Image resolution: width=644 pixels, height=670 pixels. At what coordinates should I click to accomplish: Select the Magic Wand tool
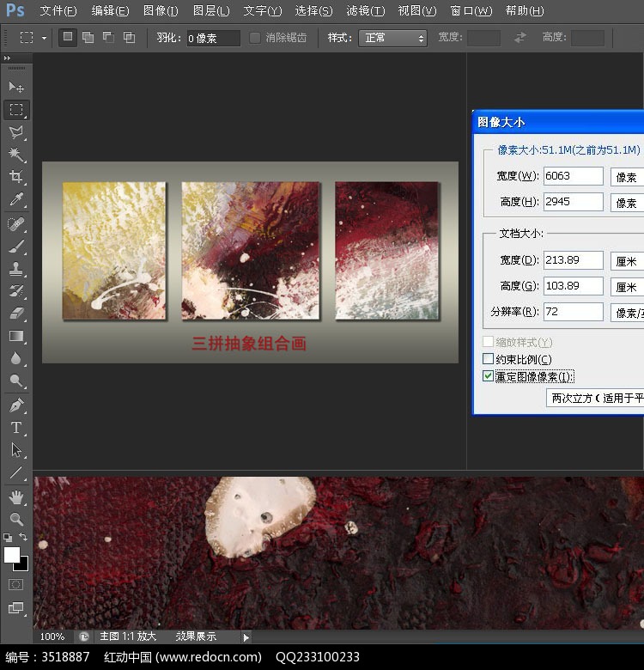click(x=16, y=155)
